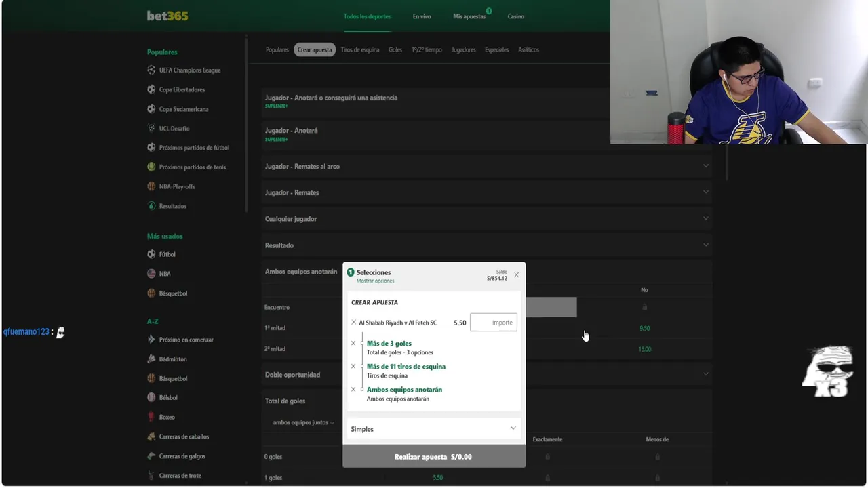Viewport: 868px width, 488px height.
Task: Click the Ambos equipos anotarán section header
Action: (x=301, y=272)
